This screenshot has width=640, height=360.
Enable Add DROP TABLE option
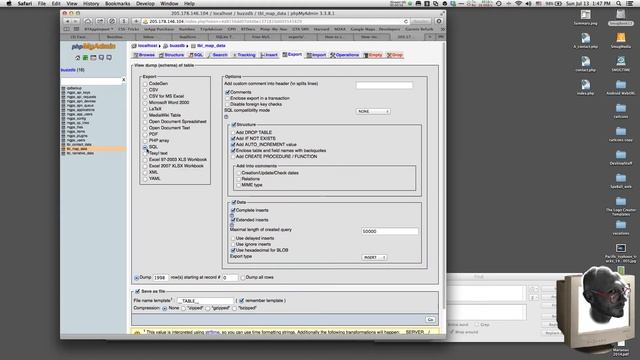(233, 133)
